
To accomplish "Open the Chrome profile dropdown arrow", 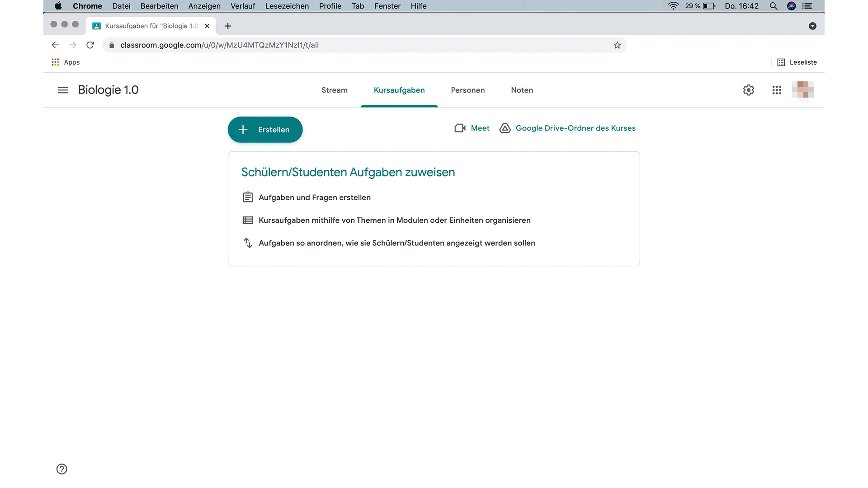I will (813, 26).
